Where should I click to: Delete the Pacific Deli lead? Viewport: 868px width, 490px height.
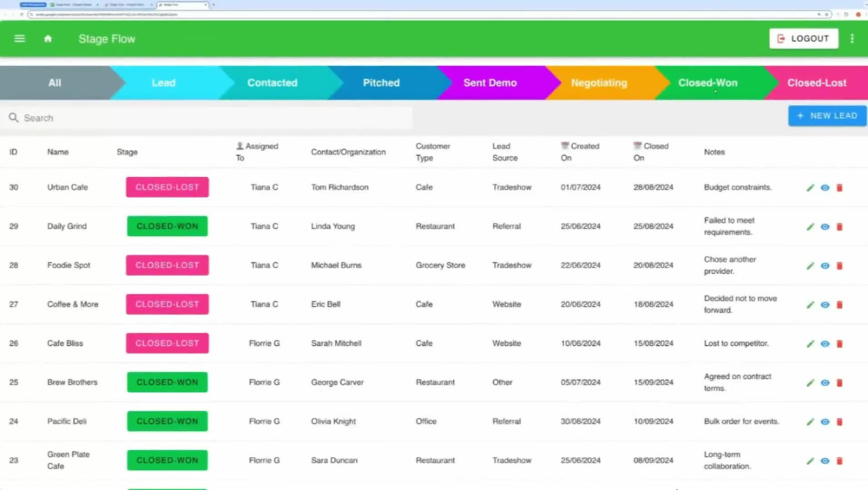(x=839, y=422)
